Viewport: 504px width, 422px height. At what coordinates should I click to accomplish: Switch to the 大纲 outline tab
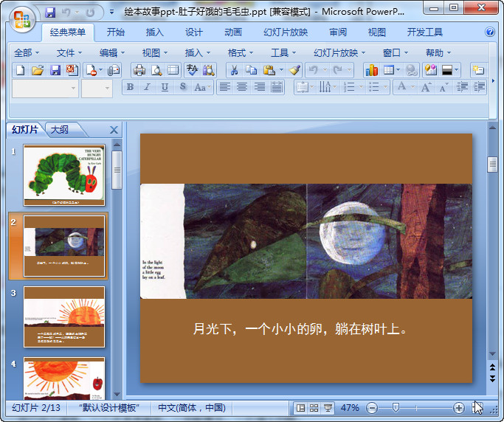pyautogui.click(x=60, y=130)
